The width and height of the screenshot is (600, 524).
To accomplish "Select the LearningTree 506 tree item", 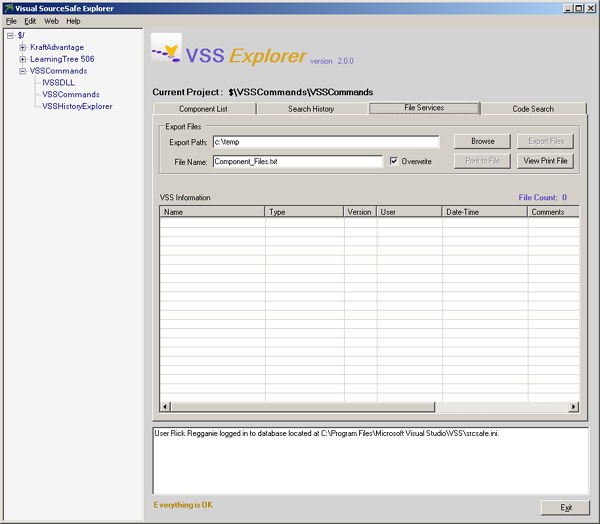I will (62, 59).
